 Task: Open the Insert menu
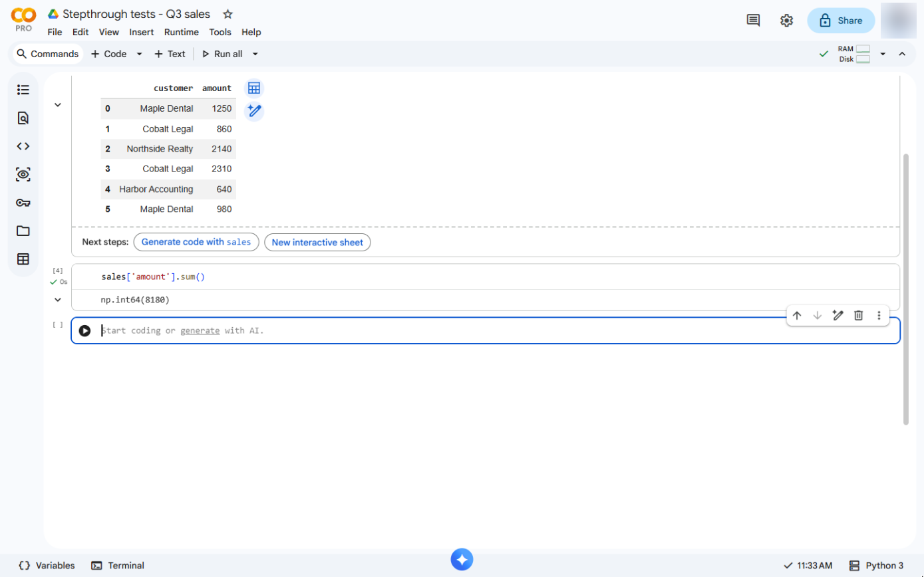(x=142, y=32)
